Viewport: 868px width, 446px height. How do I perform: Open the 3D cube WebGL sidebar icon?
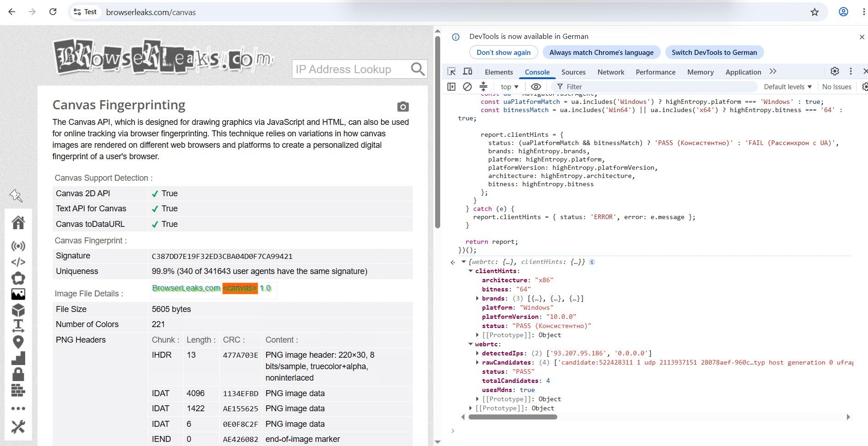[18, 310]
